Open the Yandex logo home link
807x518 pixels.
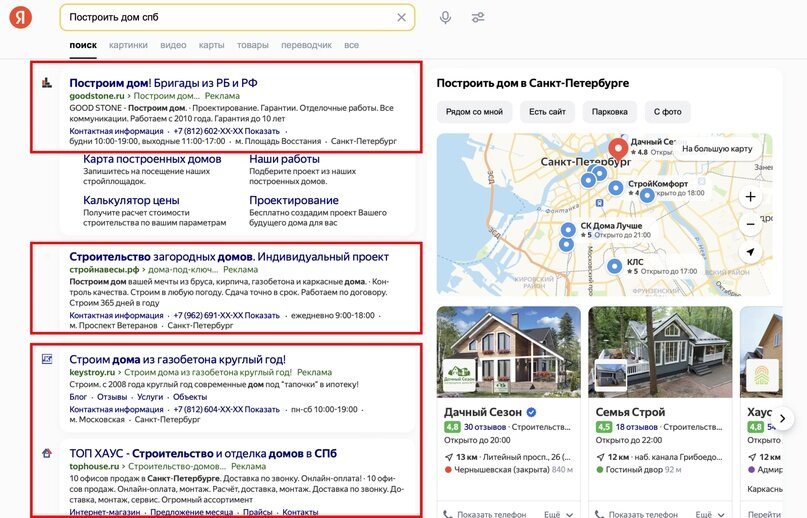21,17
